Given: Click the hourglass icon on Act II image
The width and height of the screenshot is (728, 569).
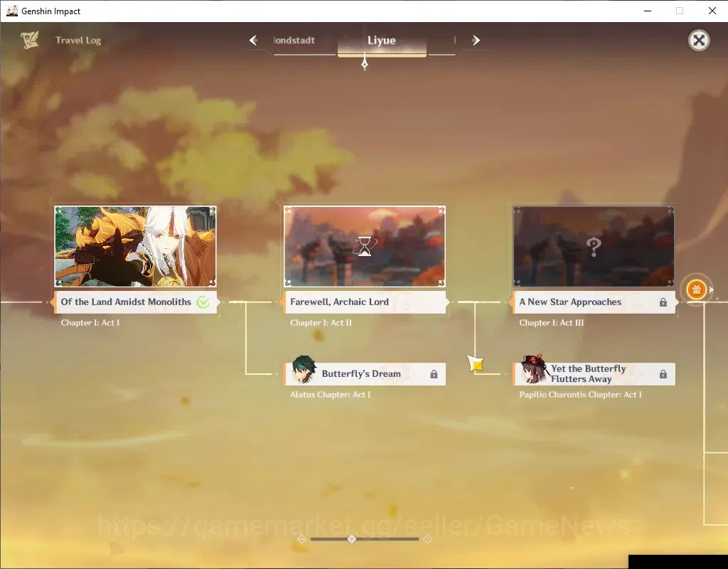Looking at the screenshot, I should 365,246.
